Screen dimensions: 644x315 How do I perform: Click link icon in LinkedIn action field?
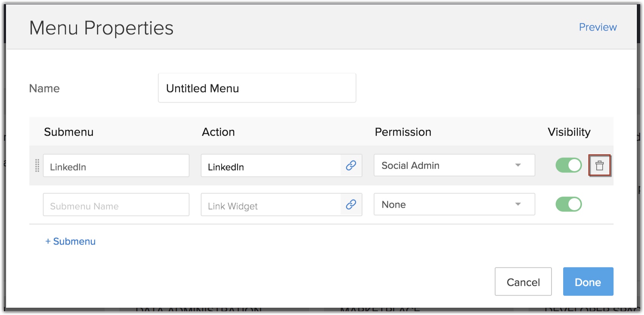(351, 166)
